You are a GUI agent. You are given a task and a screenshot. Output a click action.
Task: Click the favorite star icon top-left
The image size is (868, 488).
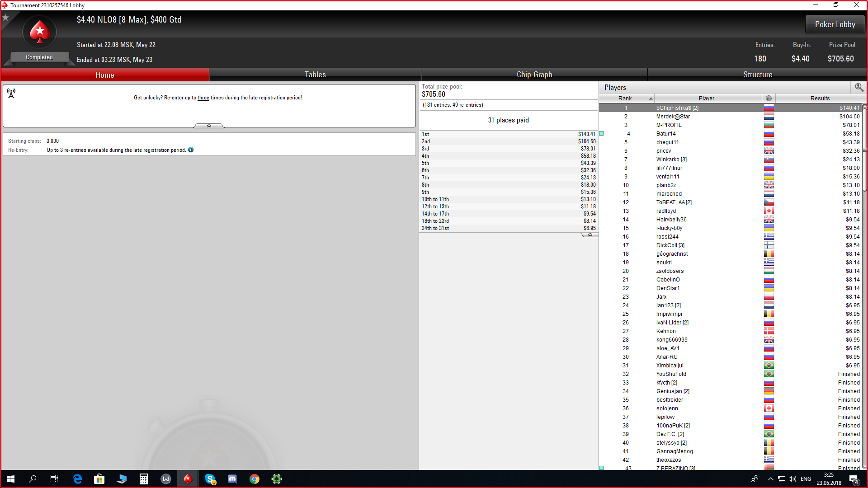5,18
